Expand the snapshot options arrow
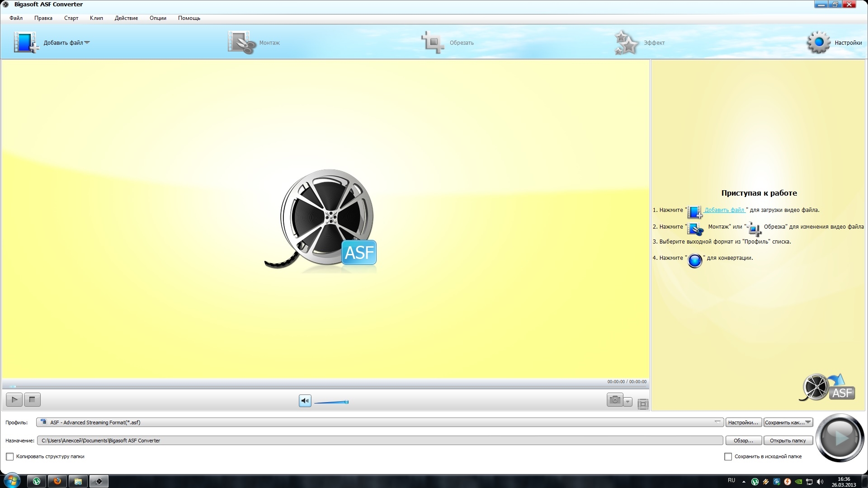The image size is (868, 488). (x=628, y=402)
